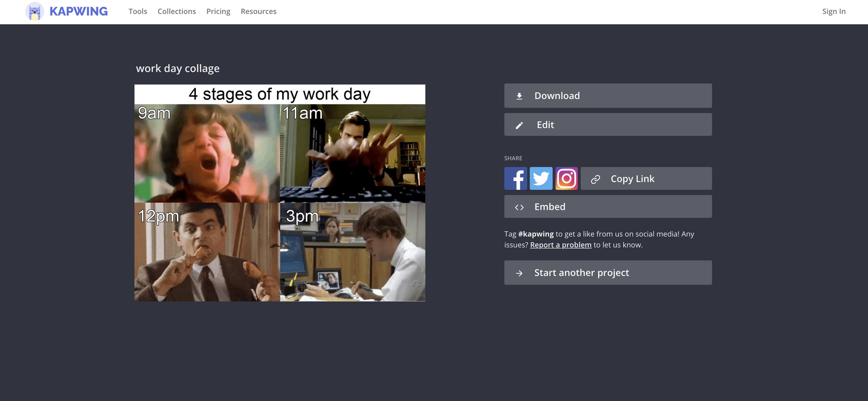Start another project
Image resolution: width=868 pixels, height=401 pixels.
click(x=608, y=273)
